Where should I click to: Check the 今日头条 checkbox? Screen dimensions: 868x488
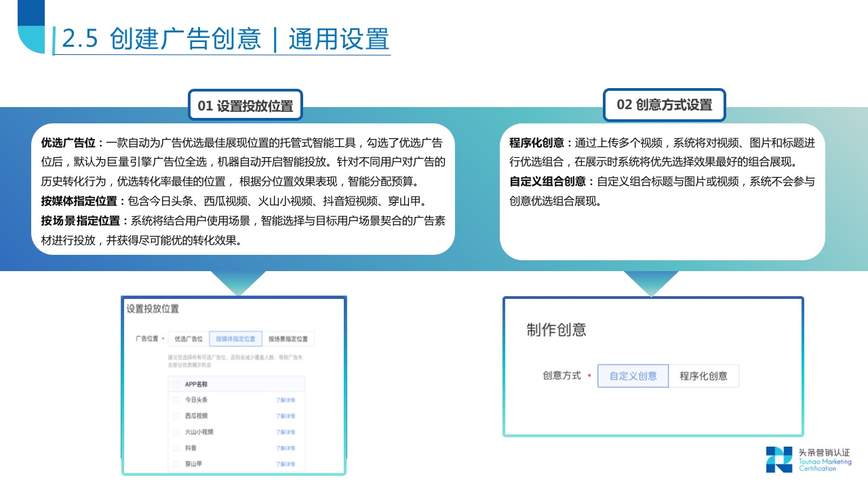176,400
